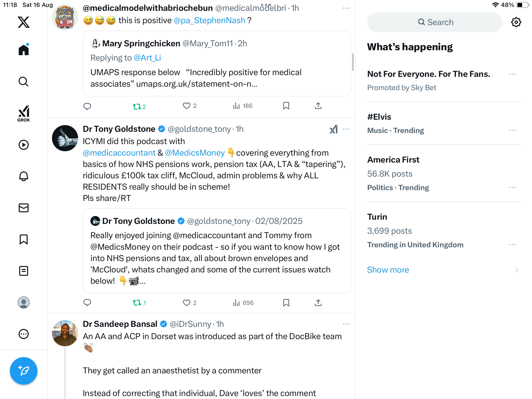Tap the compose new post button

point(24,371)
